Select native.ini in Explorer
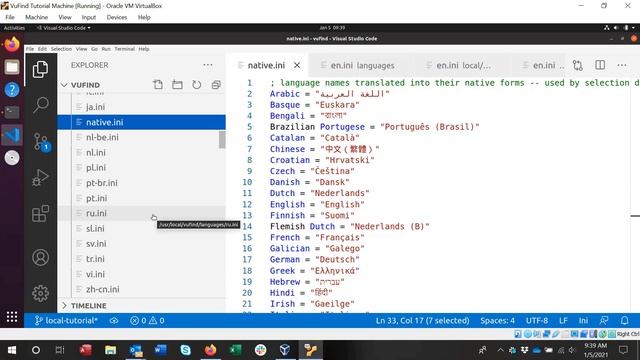Viewport: 640px width, 360px height. [141, 122]
